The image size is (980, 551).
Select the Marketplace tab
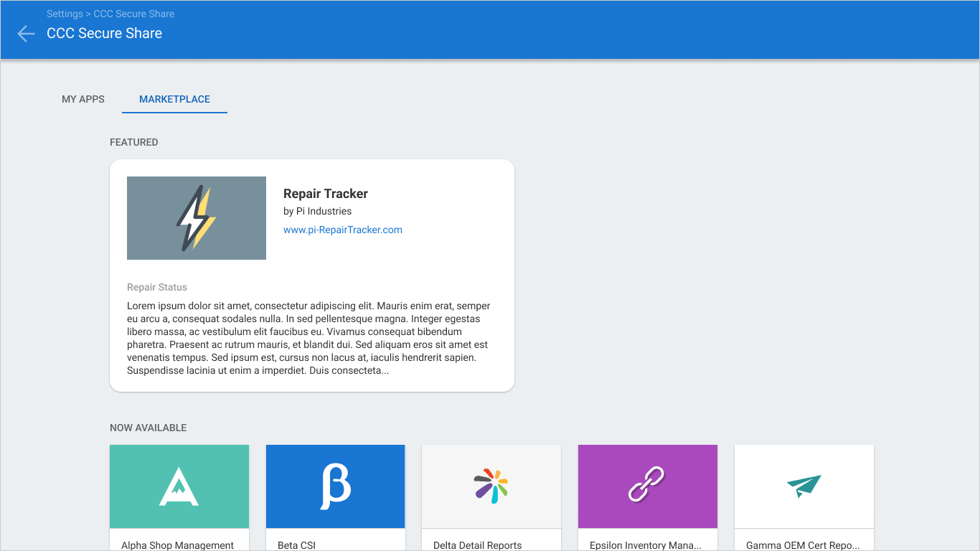[x=174, y=99]
